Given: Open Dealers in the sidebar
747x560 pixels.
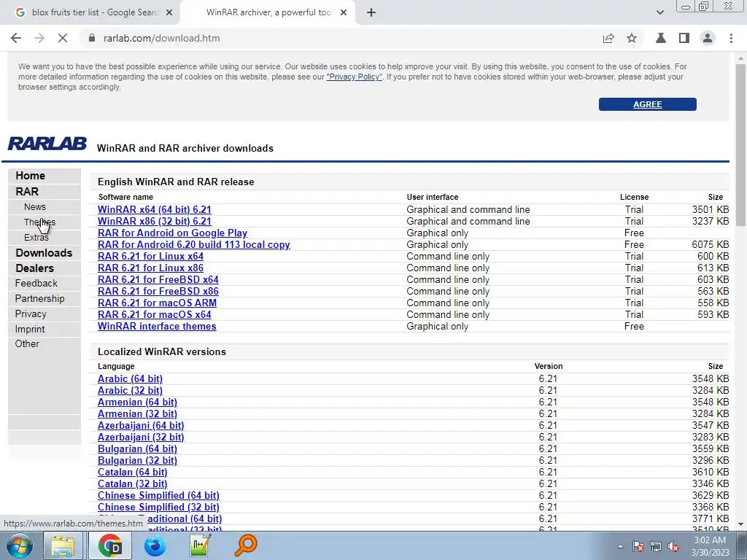Looking at the screenshot, I should pyautogui.click(x=35, y=268).
